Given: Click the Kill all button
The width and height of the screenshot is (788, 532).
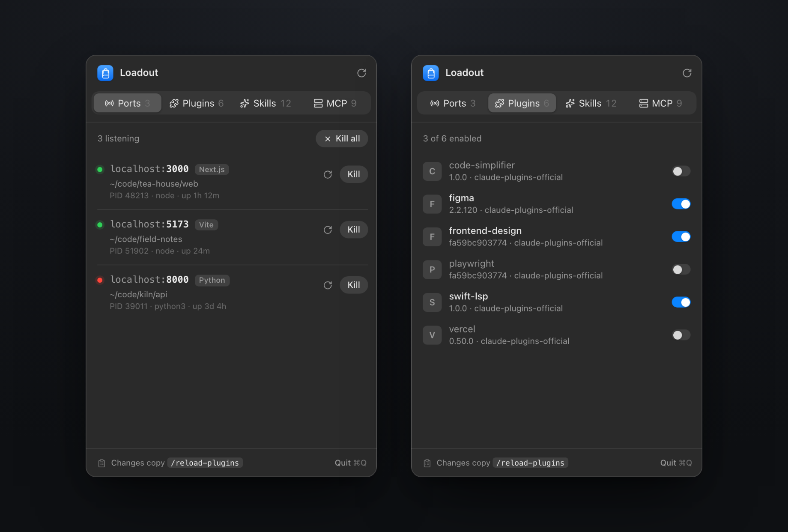Looking at the screenshot, I should point(342,139).
